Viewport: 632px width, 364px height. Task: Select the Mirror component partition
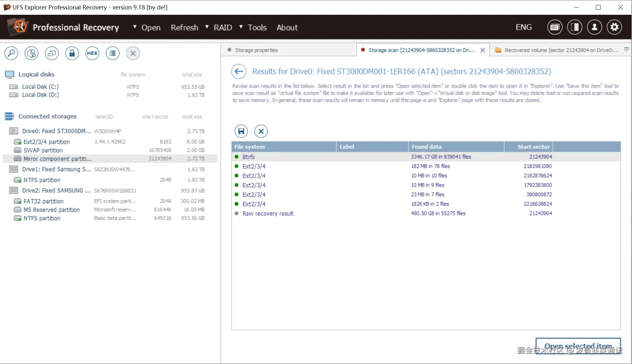coord(58,159)
